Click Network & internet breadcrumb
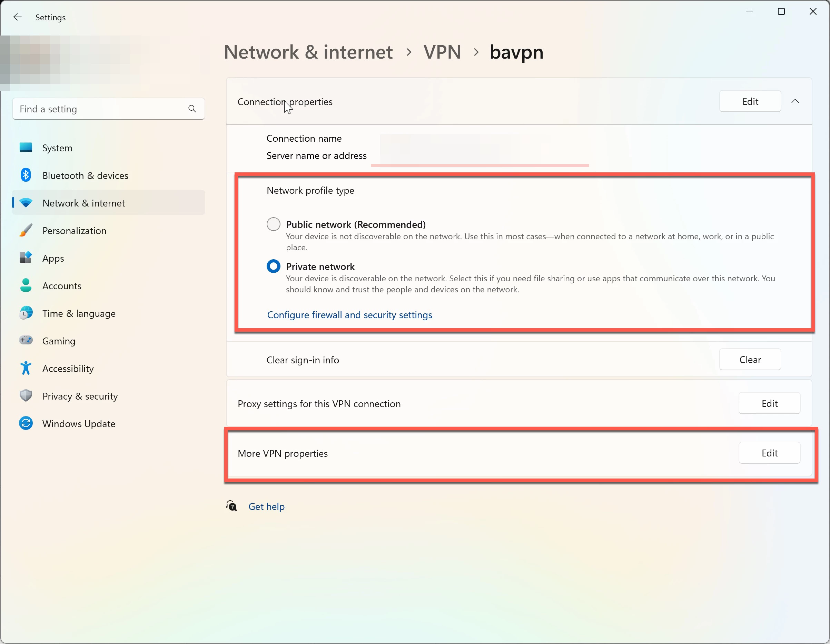The height and width of the screenshot is (644, 830). click(x=308, y=52)
